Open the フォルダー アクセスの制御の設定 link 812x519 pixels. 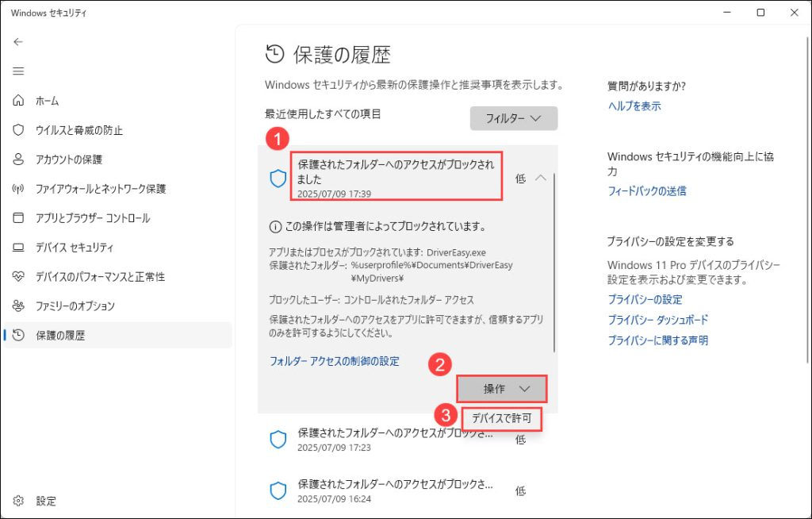[x=335, y=361]
